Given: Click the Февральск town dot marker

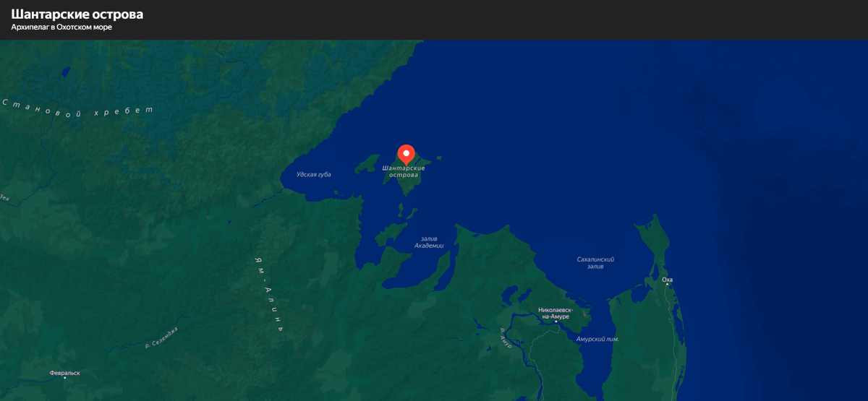Looking at the screenshot, I should click(65, 378).
